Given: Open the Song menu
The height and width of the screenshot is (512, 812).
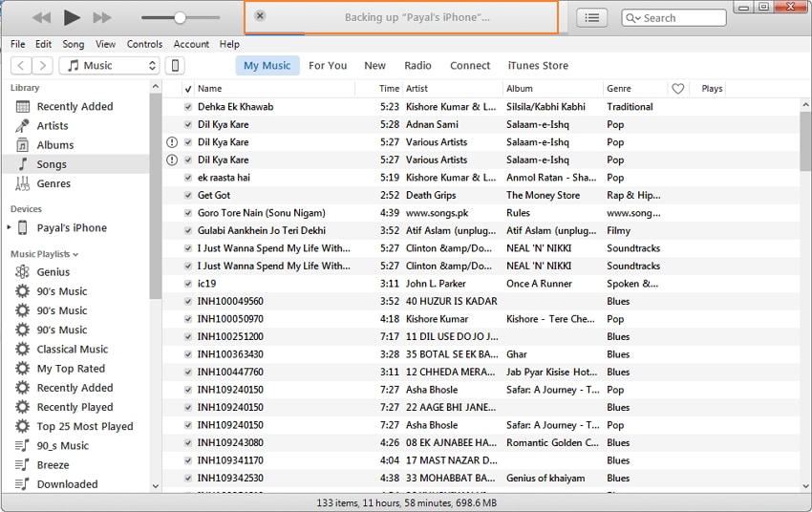Looking at the screenshot, I should 73,44.
